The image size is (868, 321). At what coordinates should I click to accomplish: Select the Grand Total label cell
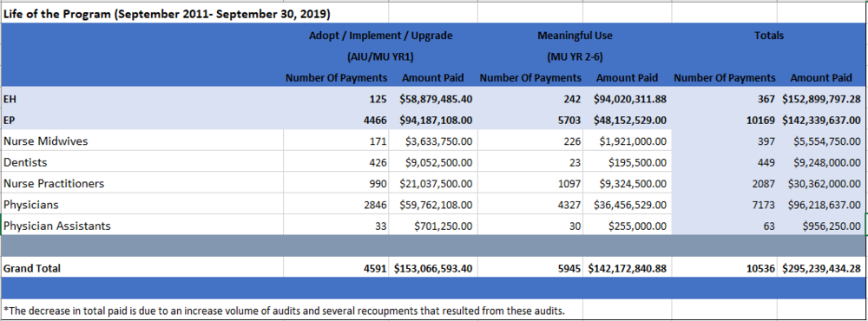(x=142, y=268)
